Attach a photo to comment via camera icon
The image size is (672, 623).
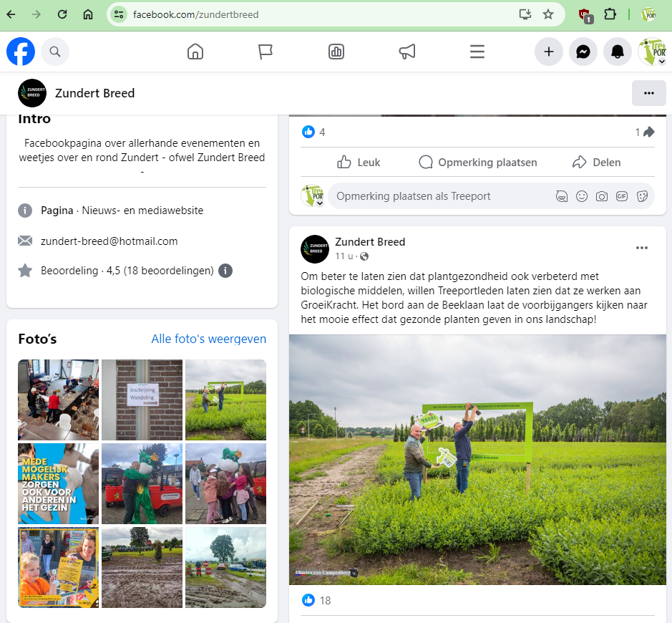click(602, 196)
